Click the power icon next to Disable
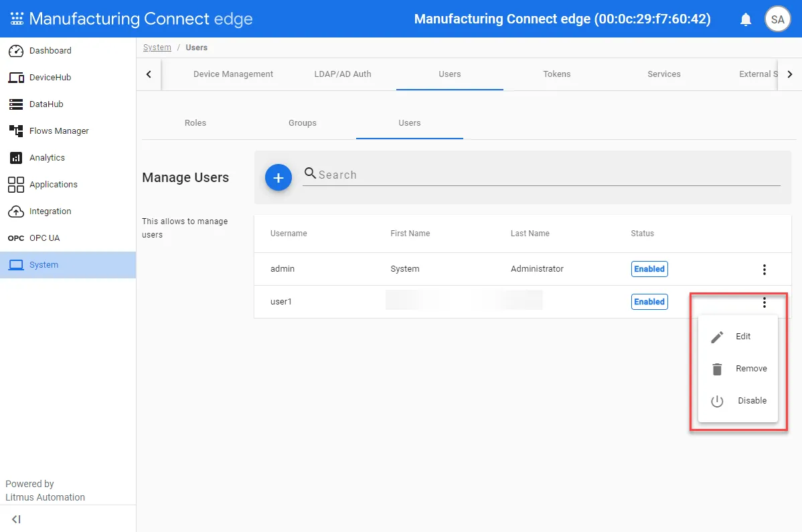Image resolution: width=802 pixels, height=532 pixels. (717, 401)
